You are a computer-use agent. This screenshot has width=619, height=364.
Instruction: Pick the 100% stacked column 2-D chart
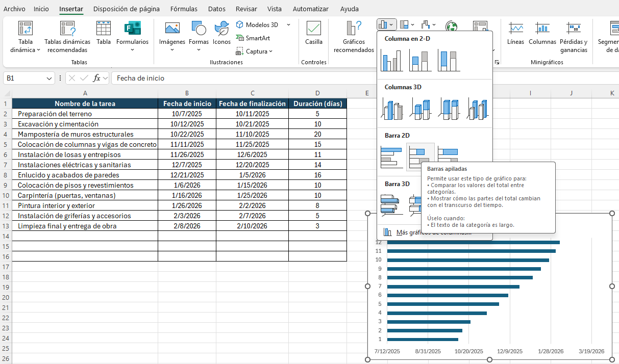[x=449, y=61]
